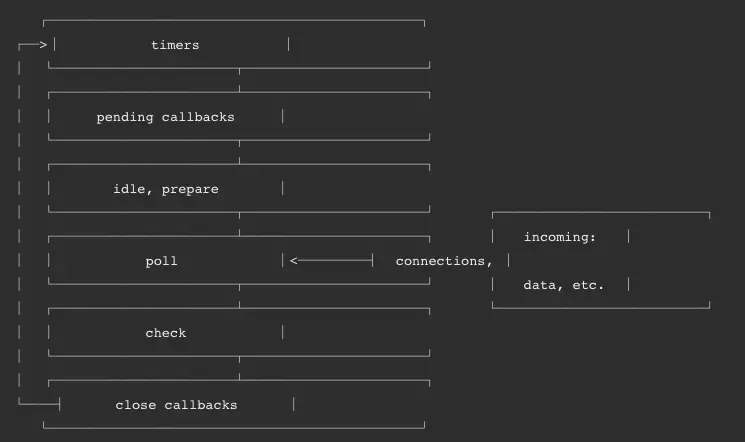Click the top border of the incoming box
This screenshot has height=442, width=745.
(601, 212)
